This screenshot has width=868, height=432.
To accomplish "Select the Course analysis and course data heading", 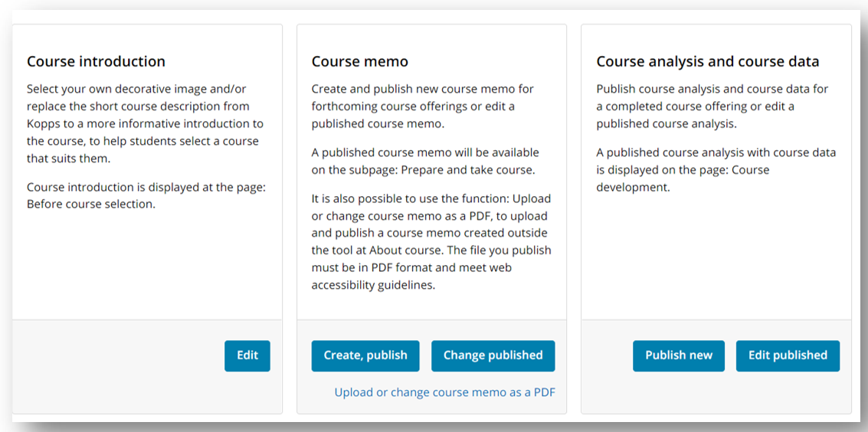I will 707,61.
